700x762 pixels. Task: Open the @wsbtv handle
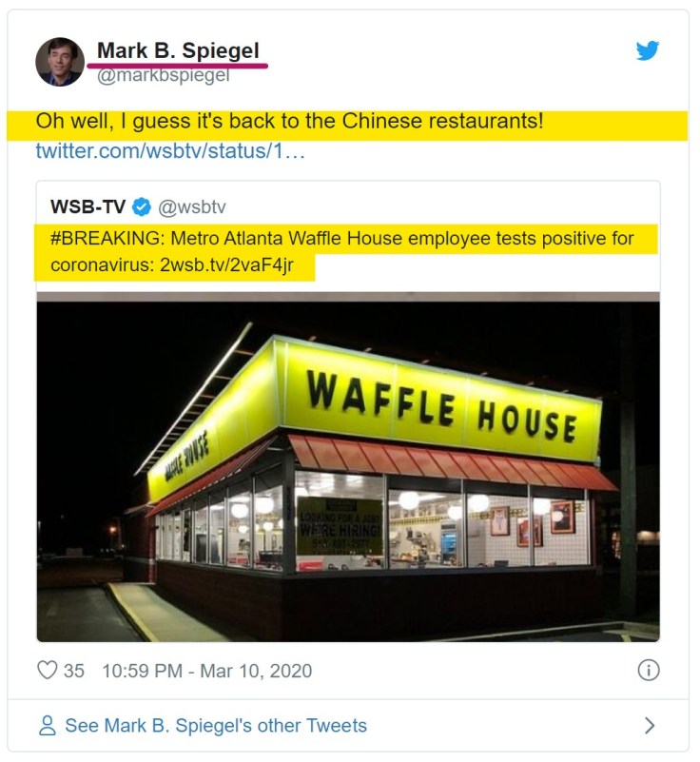coord(192,207)
